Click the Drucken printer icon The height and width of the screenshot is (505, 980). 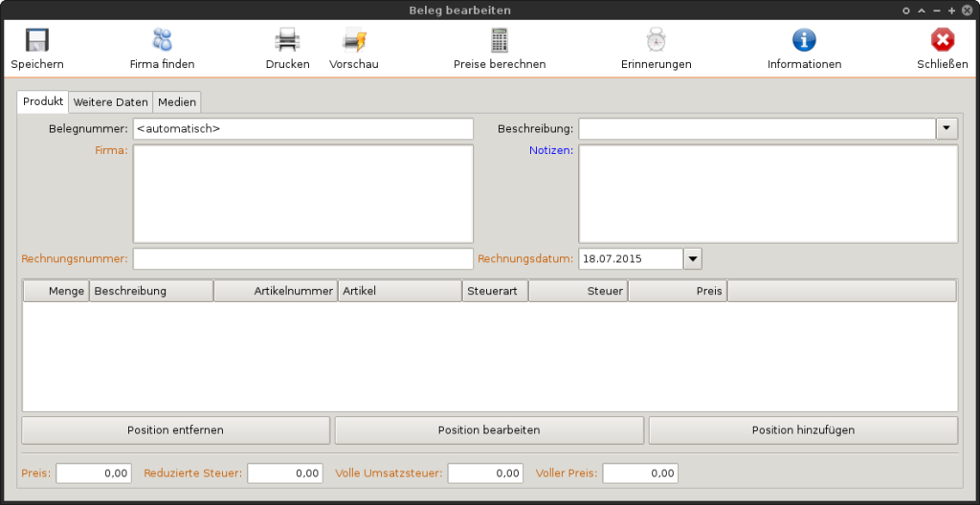pyautogui.click(x=287, y=40)
